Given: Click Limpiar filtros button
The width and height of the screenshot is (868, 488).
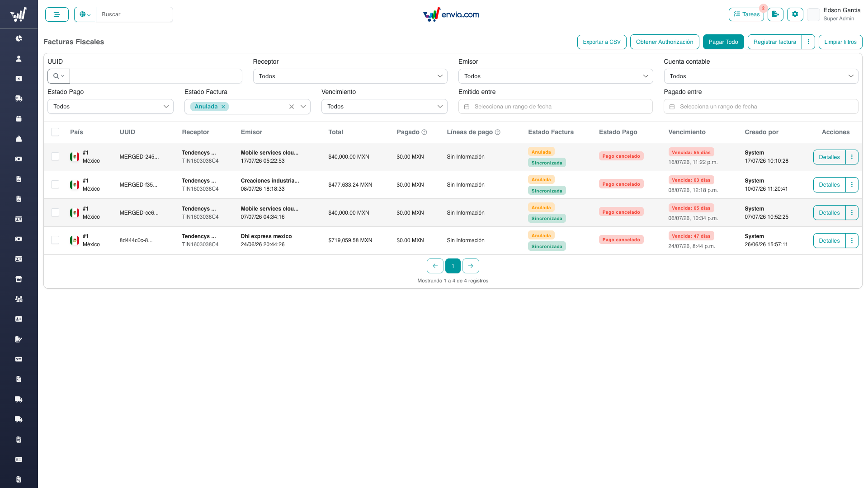Looking at the screenshot, I should [x=840, y=42].
